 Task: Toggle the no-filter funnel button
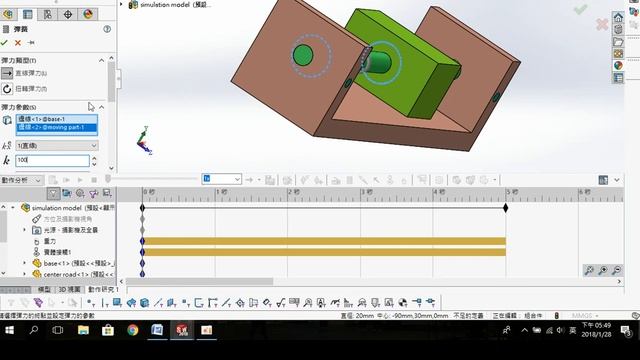point(53,193)
